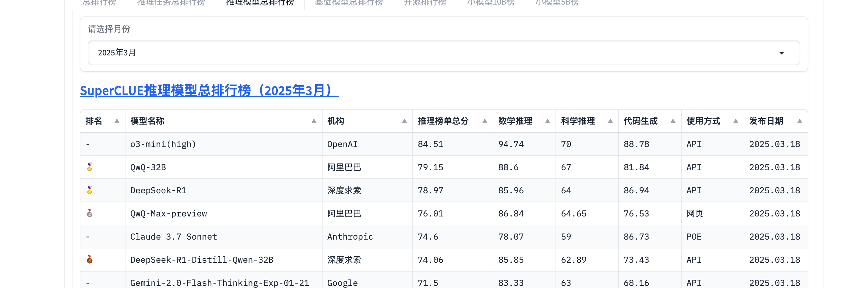Click code score 86.94 cell
The width and height of the screenshot is (868, 288).
click(650, 190)
